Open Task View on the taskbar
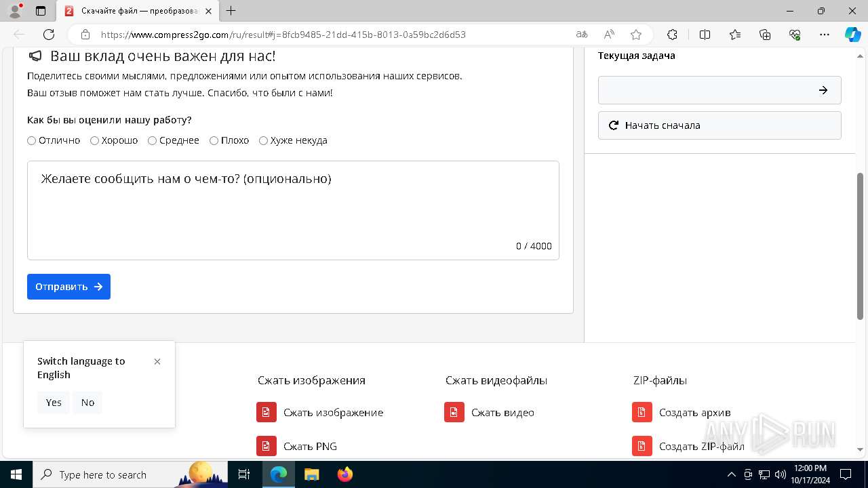The image size is (868, 488). (244, 474)
